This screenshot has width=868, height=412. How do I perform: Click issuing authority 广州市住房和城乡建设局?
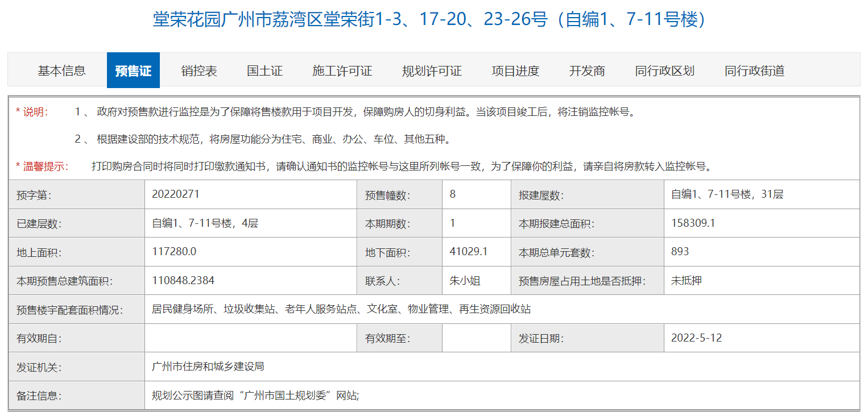pyautogui.click(x=208, y=367)
